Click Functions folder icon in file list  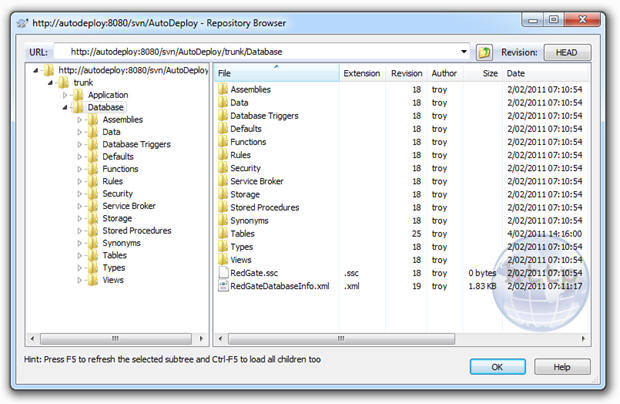[x=223, y=142]
